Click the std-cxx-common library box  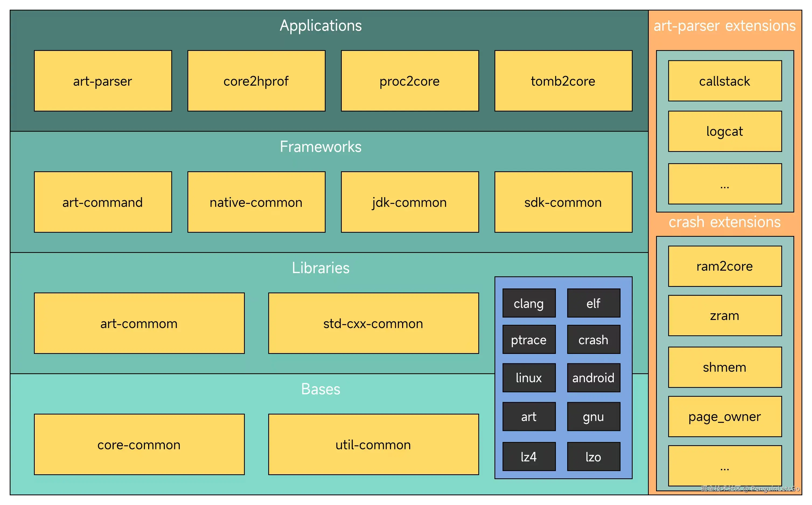(373, 323)
